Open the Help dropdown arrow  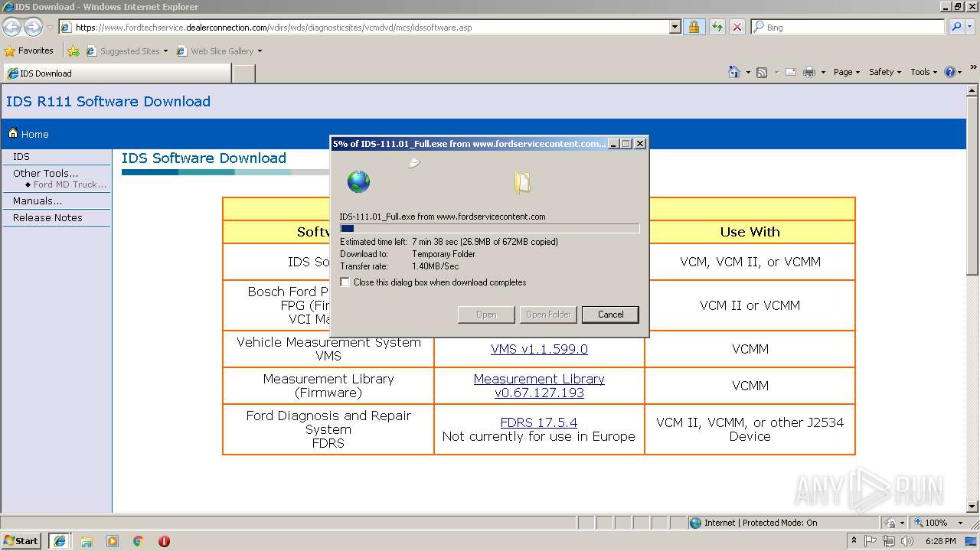click(x=961, y=73)
